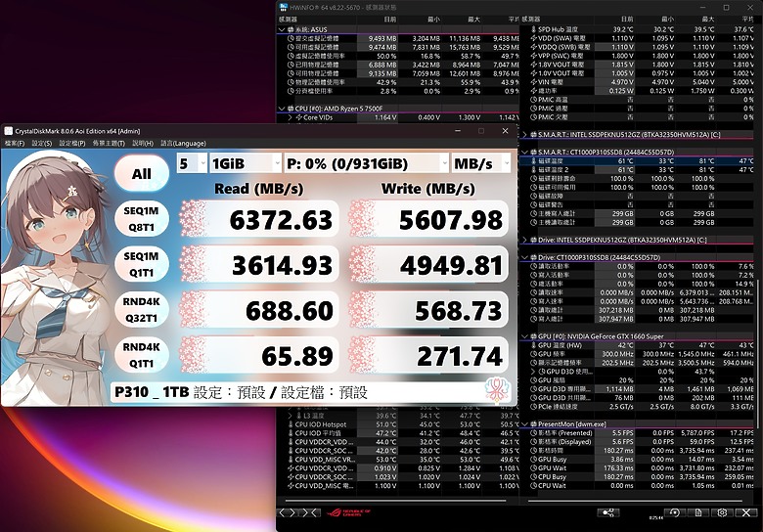This screenshot has height=532, width=763.
Task: Open HWiNFO network share icon
Action: click(x=608, y=512)
